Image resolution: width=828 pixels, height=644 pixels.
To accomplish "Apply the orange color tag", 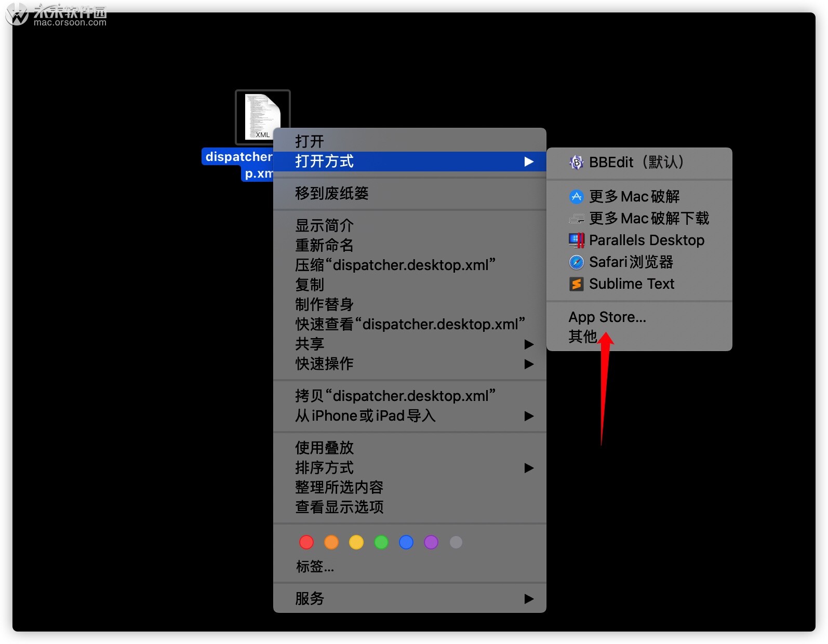I will click(x=331, y=542).
